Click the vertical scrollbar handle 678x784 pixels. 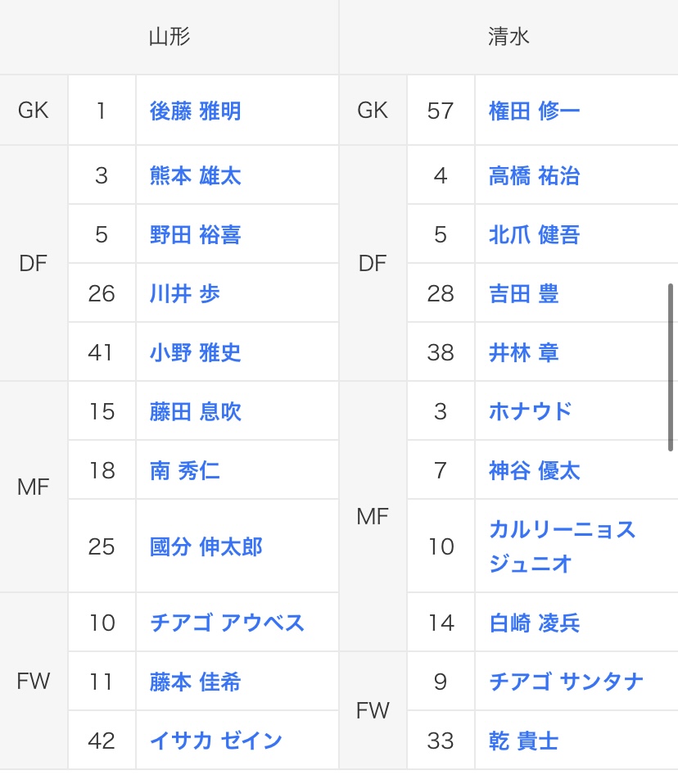pyautogui.click(x=671, y=367)
